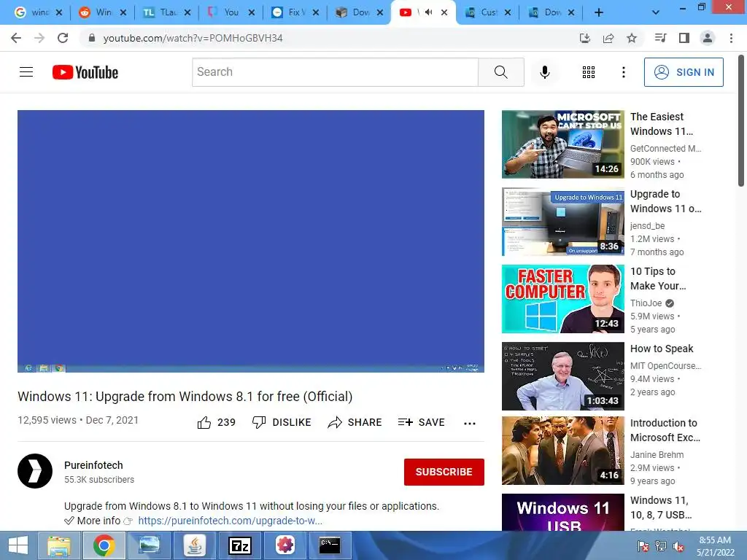Click the SIGN IN button

coord(684,72)
